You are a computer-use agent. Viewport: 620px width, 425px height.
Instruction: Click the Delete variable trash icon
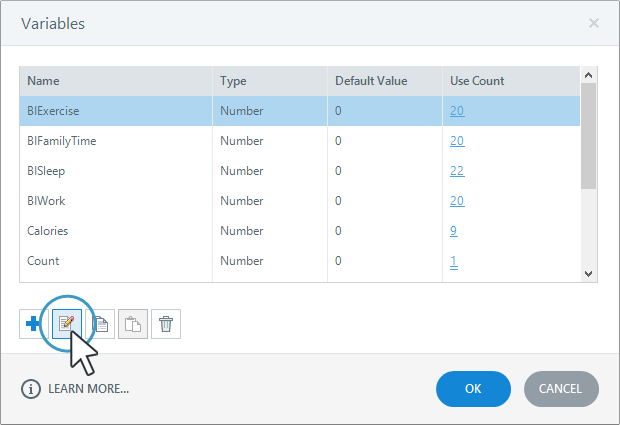click(166, 324)
